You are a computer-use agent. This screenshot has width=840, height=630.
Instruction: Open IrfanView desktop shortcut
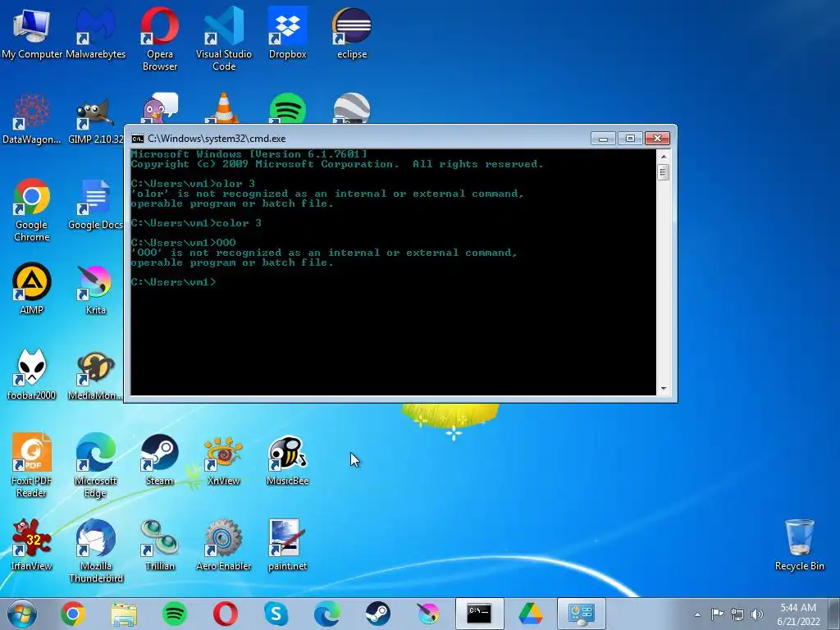coord(32,545)
